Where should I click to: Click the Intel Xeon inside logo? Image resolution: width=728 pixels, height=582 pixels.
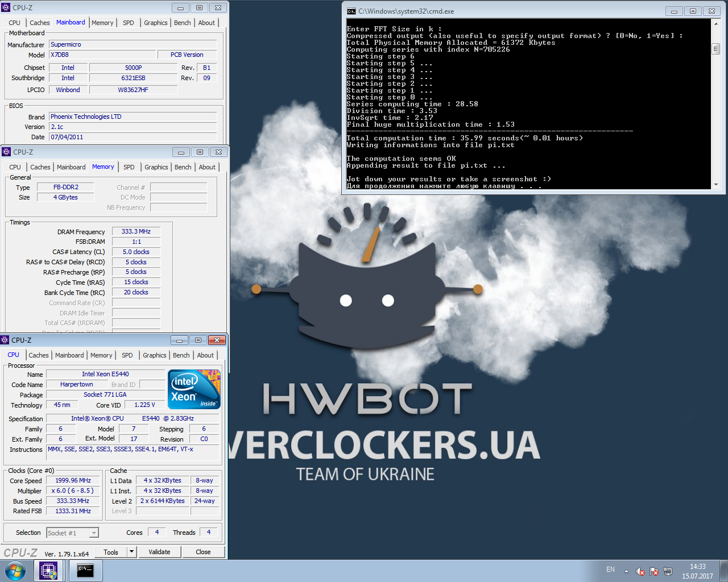(x=195, y=389)
